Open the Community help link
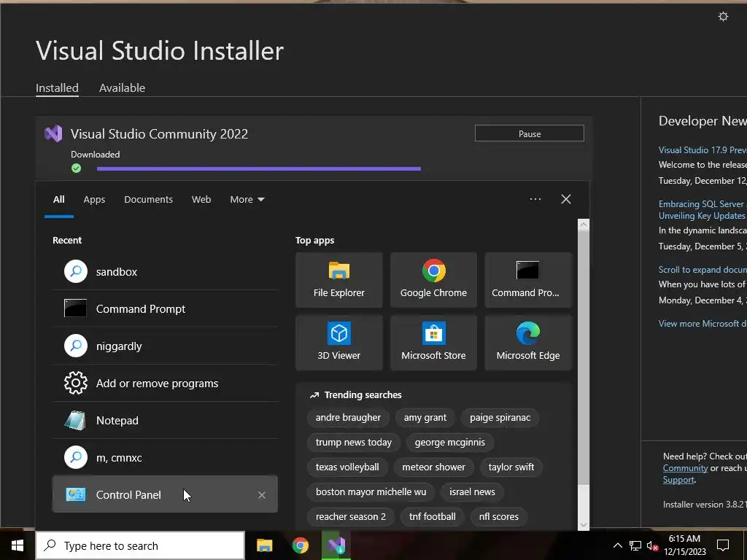Image resolution: width=747 pixels, height=560 pixels. [x=685, y=468]
